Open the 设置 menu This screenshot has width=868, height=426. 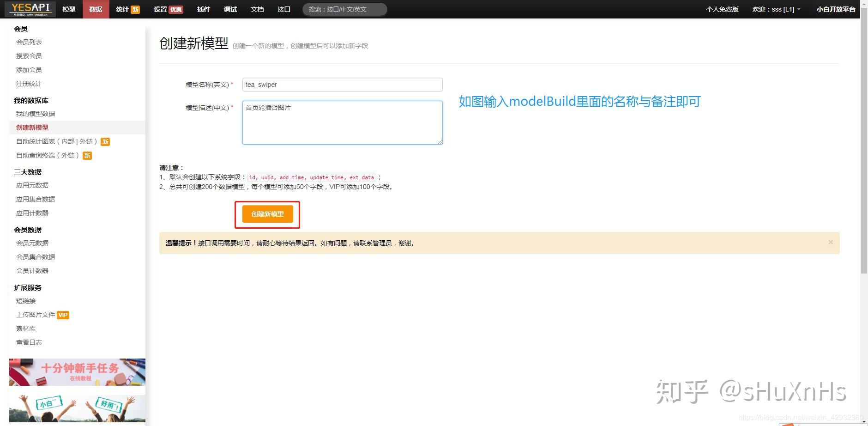pos(168,9)
